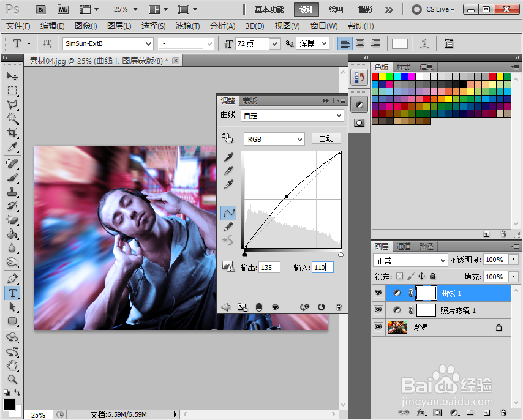Open the 文件(F) menu

18,26
